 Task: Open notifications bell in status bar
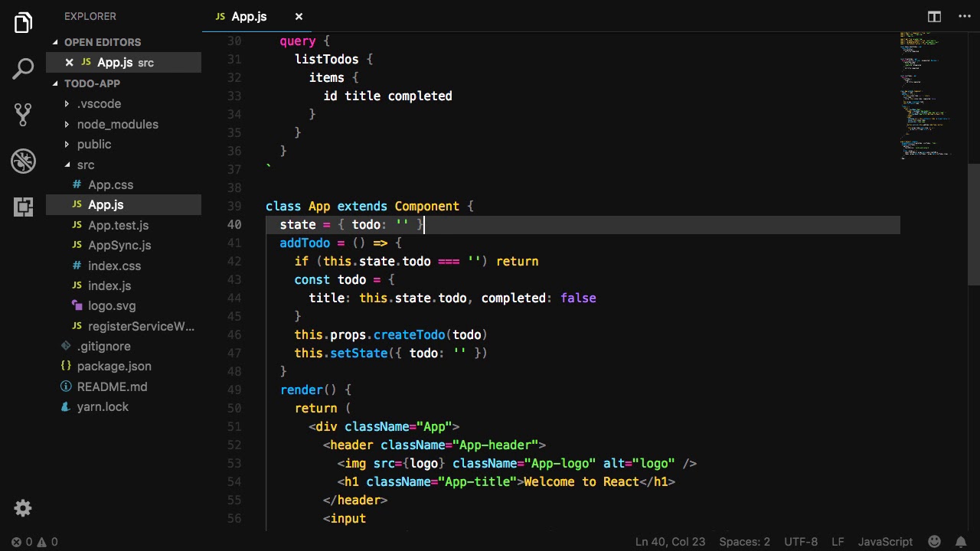(x=961, y=542)
